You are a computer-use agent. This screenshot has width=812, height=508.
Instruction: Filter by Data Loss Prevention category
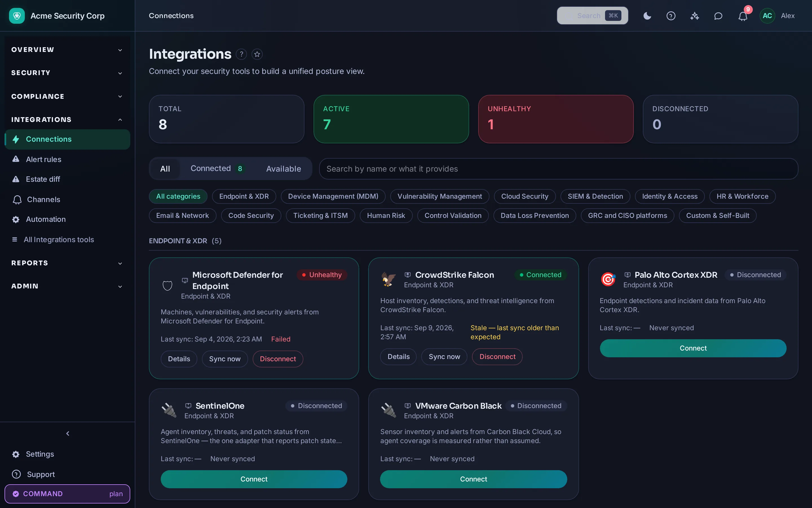pos(535,215)
